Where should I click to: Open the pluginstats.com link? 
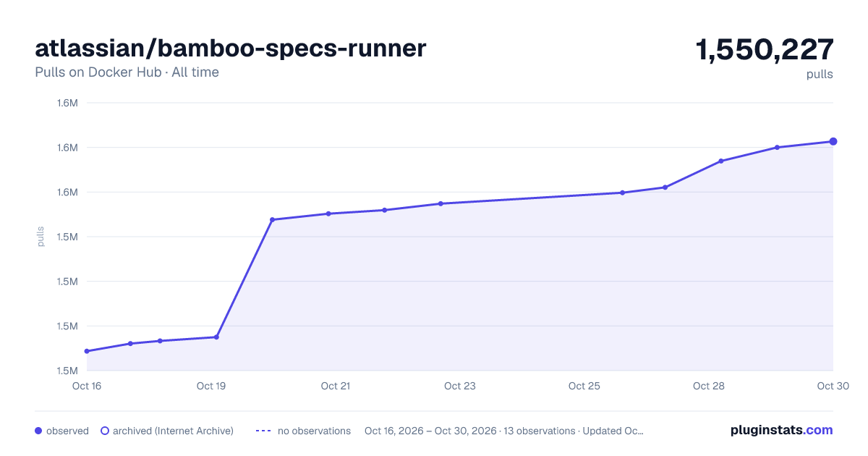(782, 430)
